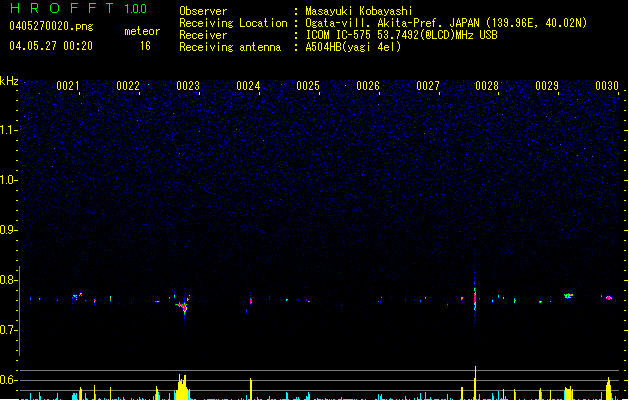The height and width of the screenshot is (400, 629).
Task: Click the 0.9 kHz axis label
Action: (9, 230)
